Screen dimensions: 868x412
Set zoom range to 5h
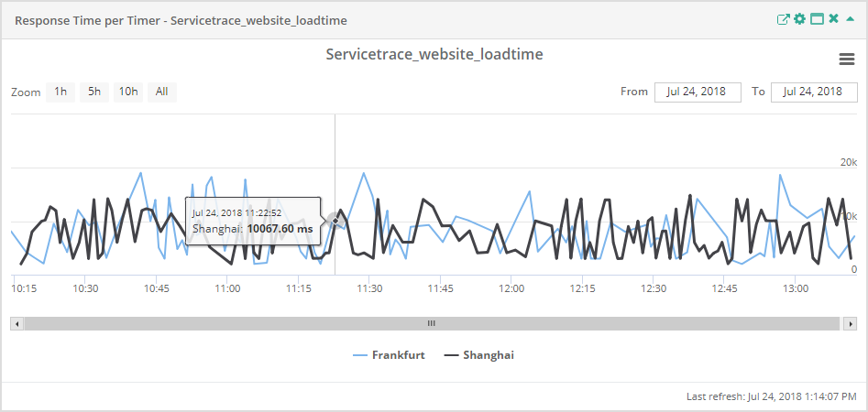[94, 92]
